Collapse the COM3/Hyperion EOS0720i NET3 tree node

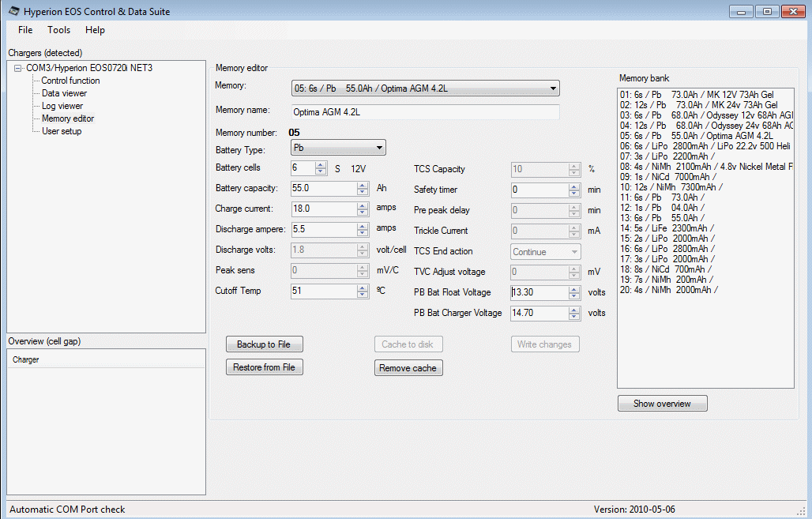coord(18,68)
